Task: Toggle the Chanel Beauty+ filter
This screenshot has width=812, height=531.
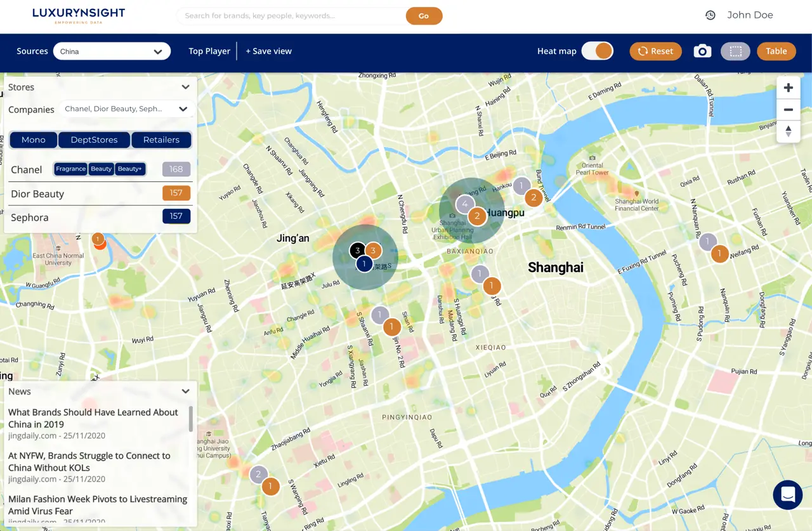Action: 130,169
